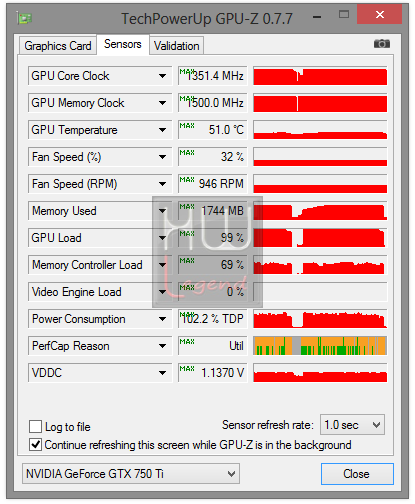Click the camera screenshot icon

382,44
